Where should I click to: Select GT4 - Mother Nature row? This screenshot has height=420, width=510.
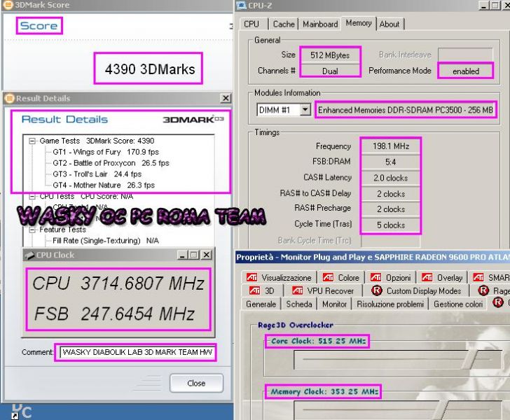click(104, 185)
